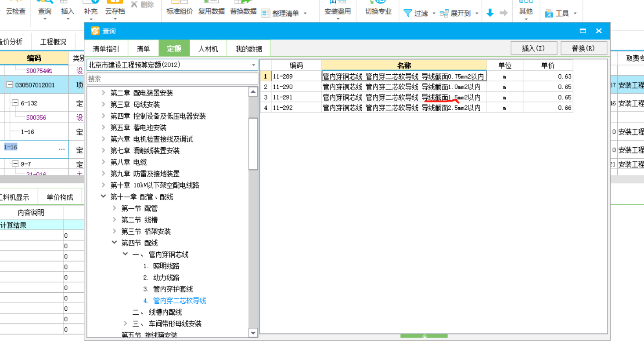Expand 三、车间带形母线安装 node
This screenshot has height=356, width=644.
(125, 323)
